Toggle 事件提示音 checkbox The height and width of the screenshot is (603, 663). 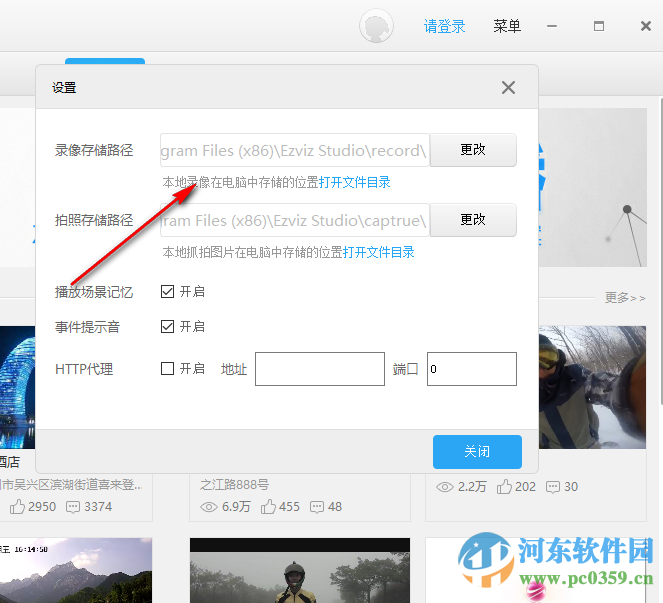(x=167, y=326)
